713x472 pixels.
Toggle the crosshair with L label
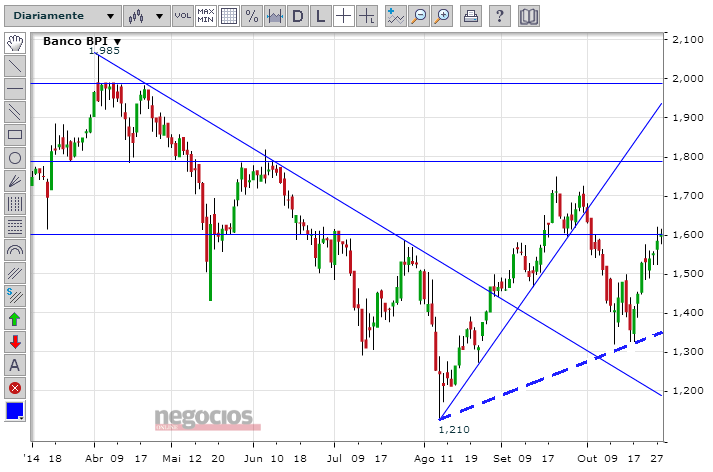(367, 16)
